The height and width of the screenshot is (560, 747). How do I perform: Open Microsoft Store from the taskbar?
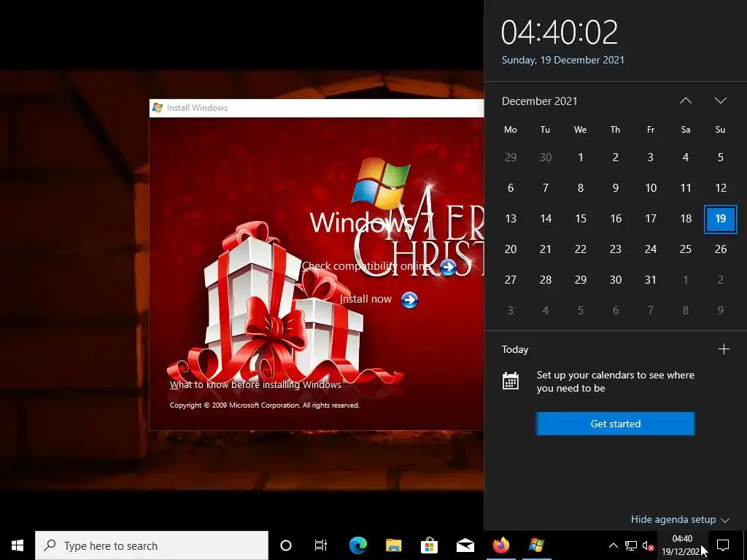(429, 545)
